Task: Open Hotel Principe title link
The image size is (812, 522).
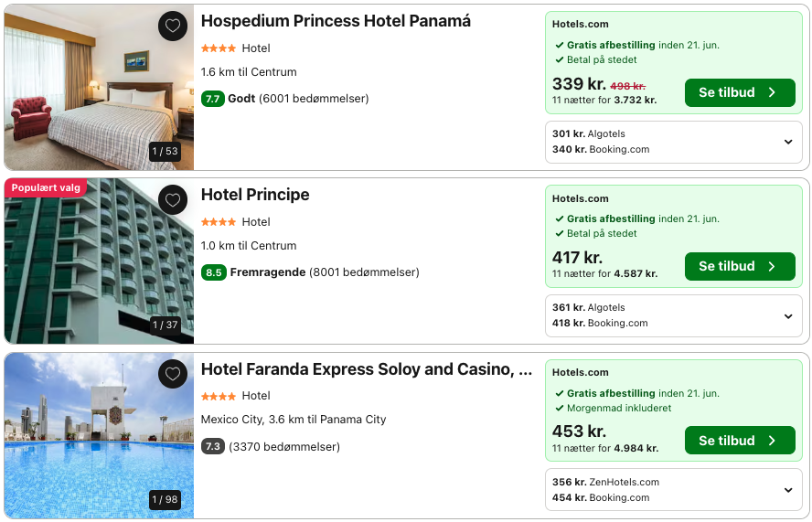Action: [x=255, y=195]
